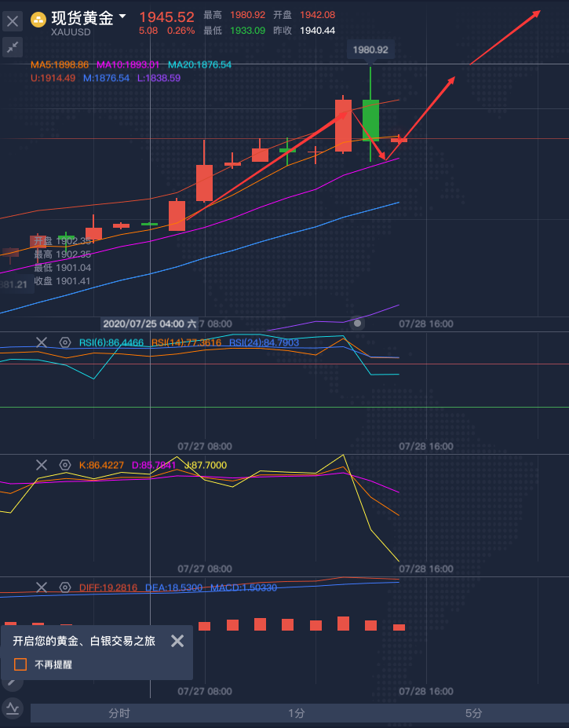Click the timeline handle dot on time axis
The image size is (569, 728).
(358, 323)
